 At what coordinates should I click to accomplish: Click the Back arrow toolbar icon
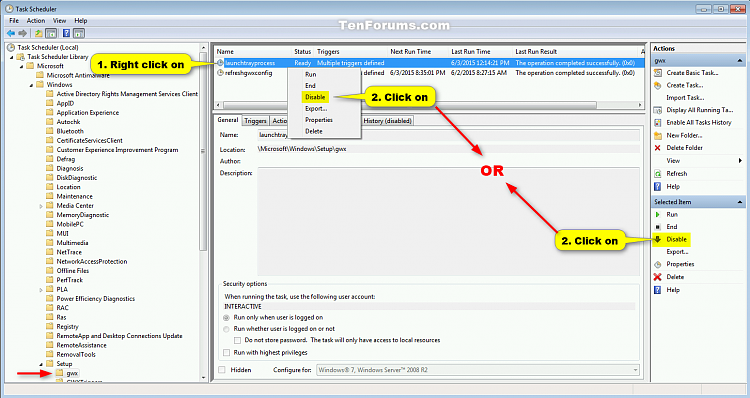[x=11, y=33]
